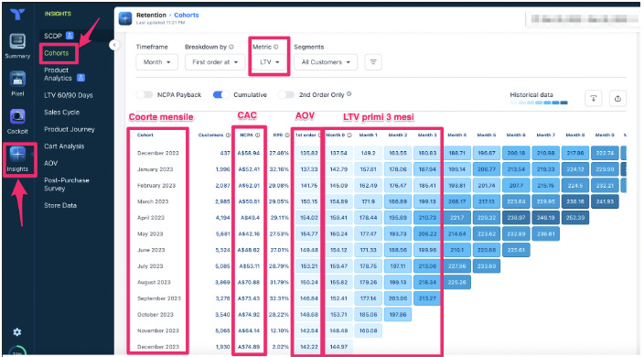Click the 12.10% RPR value for November 2023
This screenshot has height=357, width=644.
tap(279, 330)
